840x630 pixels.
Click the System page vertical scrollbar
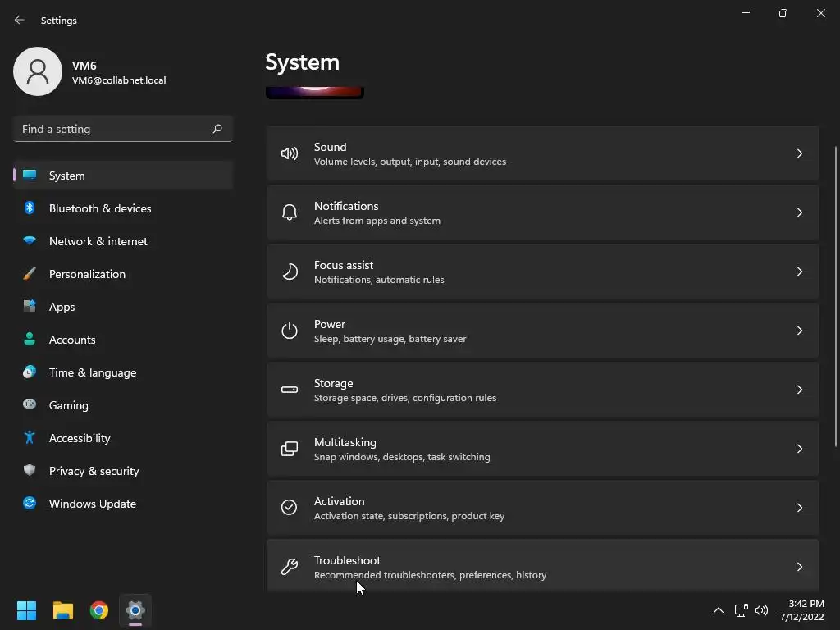pyautogui.click(x=836, y=295)
